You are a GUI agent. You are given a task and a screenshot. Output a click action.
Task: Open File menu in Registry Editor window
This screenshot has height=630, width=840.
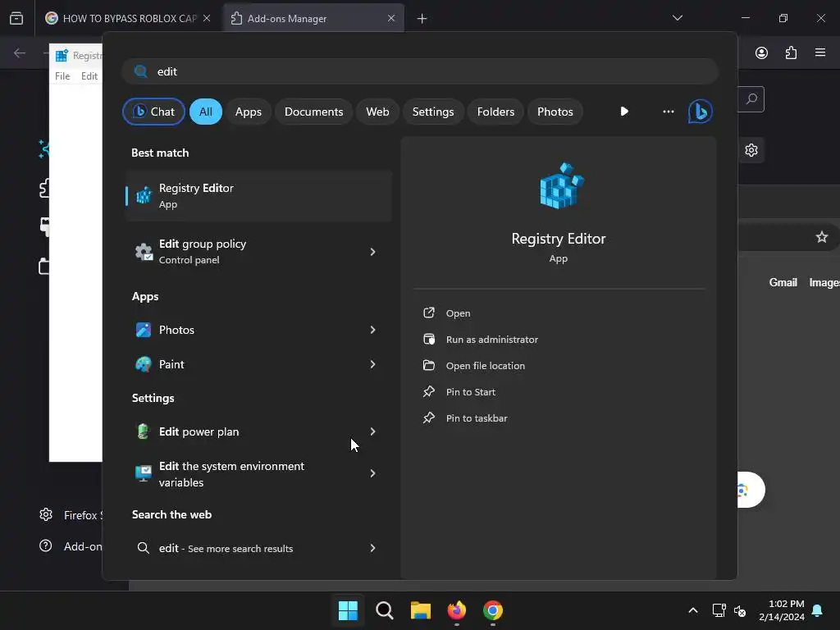pyautogui.click(x=62, y=76)
